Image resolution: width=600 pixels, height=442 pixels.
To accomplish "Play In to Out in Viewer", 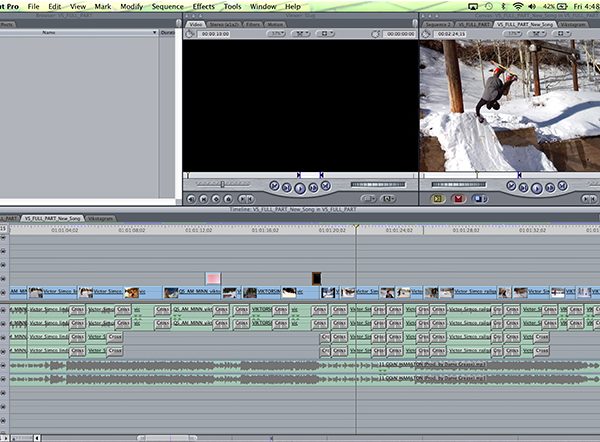I will [x=287, y=188].
